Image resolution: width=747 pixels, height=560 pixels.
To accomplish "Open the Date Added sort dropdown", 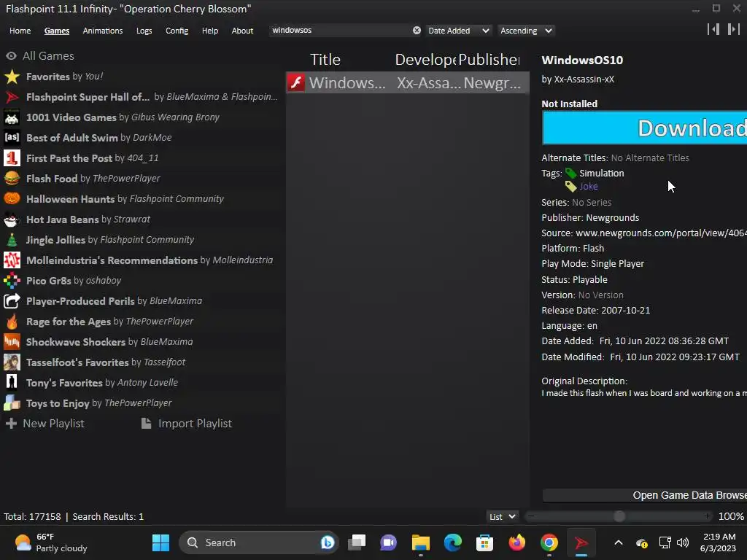I will pos(458,31).
